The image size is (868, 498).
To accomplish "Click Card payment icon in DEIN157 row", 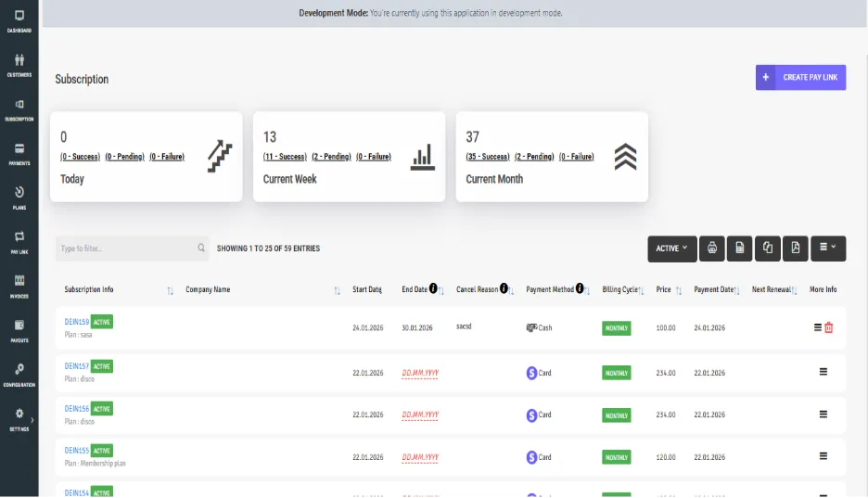I will pos(531,373).
